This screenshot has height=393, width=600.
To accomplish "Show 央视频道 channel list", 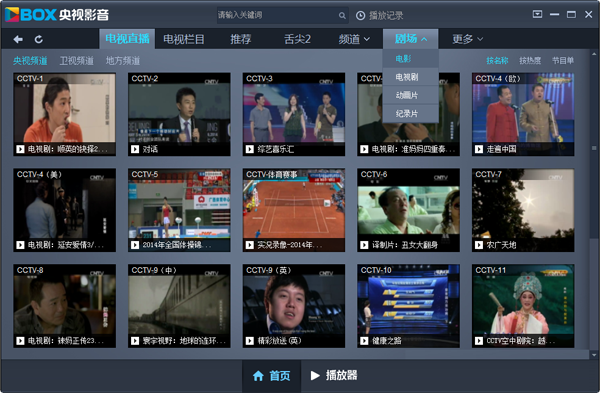I will [x=30, y=61].
